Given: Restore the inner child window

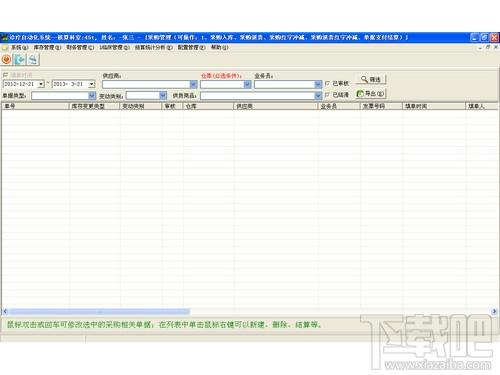Looking at the screenshot, I should (488, 47).
